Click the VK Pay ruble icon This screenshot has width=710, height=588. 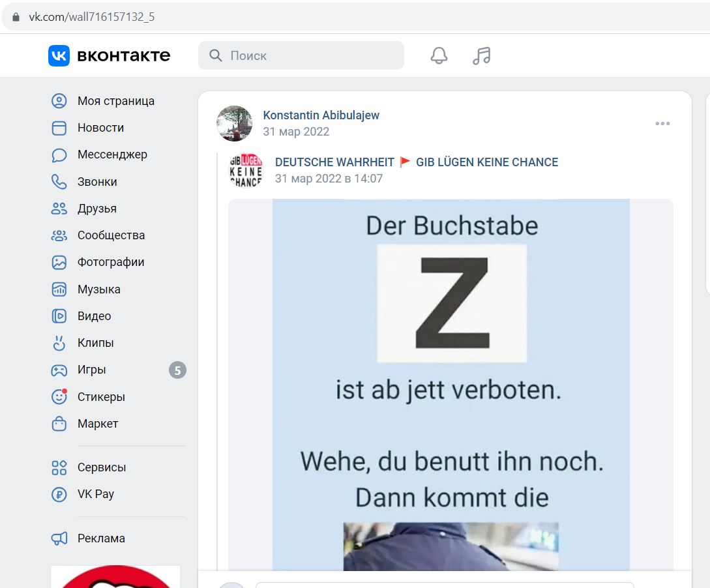click(x=59, y=494)
